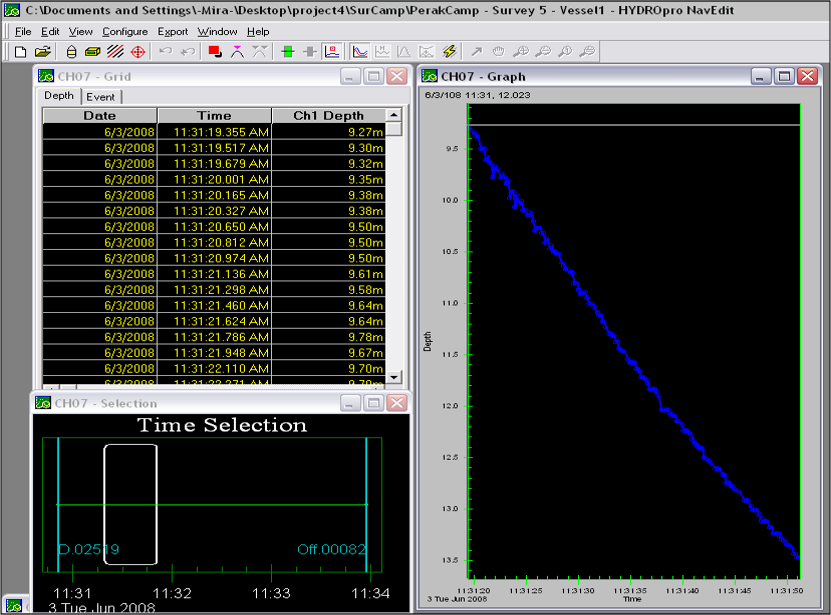Toggle the area graph display mode

404,51
